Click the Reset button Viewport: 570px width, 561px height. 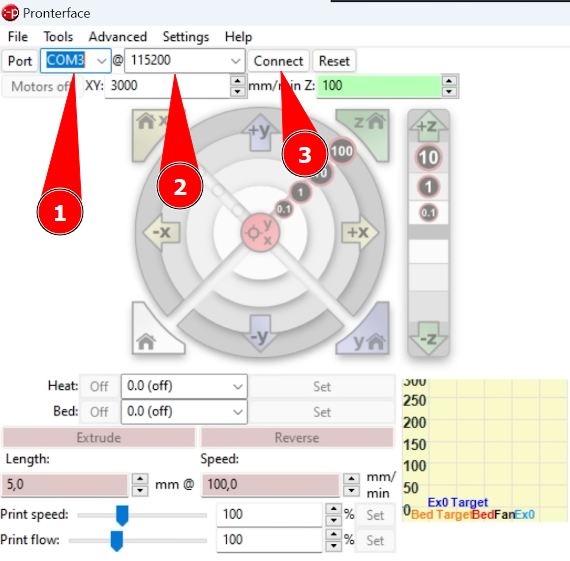(334, 61)
